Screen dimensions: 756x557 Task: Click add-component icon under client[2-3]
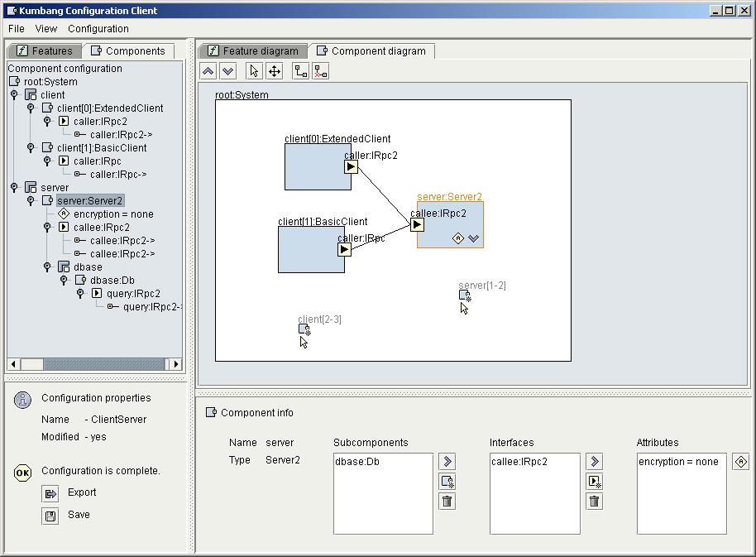pyautogui.click(x=304, y=329)
